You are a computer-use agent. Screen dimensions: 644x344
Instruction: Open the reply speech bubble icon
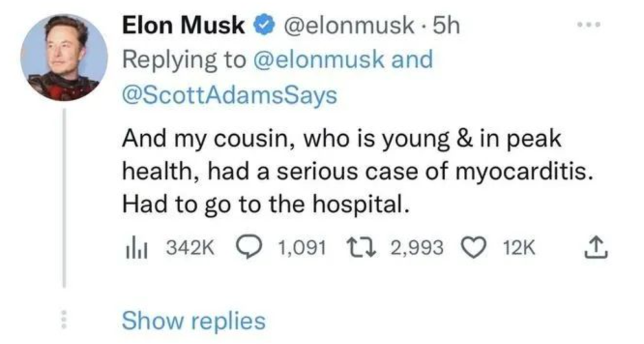pos(247,246)
